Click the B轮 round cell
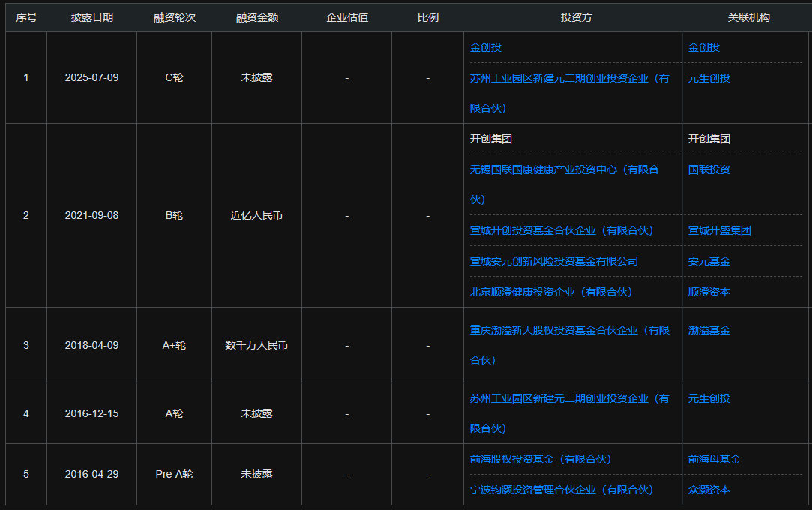Image resolution: width=812 pixels, height=510 pixels. pyautogui.click(x=174, y=215)
